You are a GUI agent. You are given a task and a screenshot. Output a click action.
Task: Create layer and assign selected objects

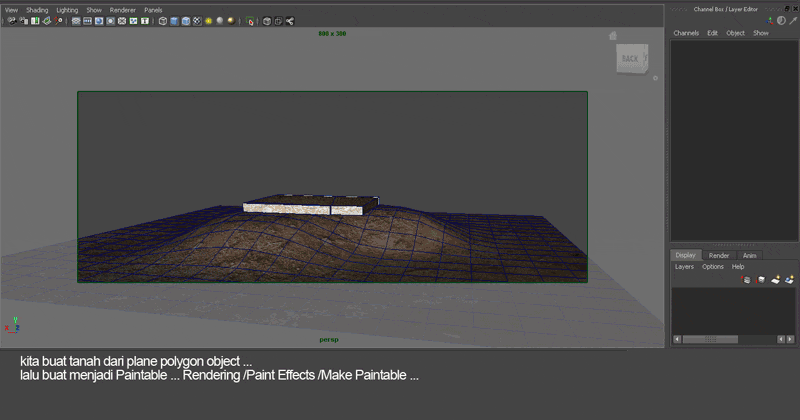(x=790, y=280)
